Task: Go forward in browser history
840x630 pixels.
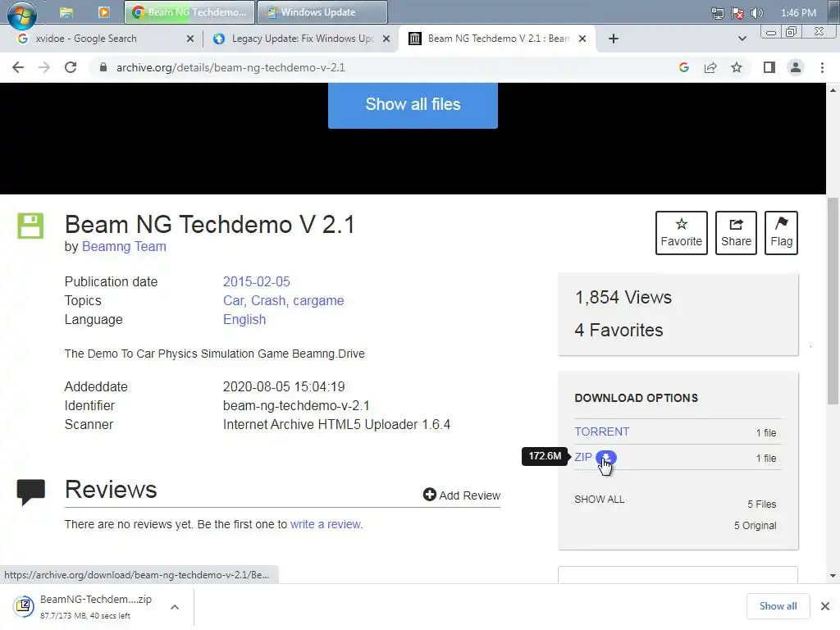Action: (x=44, y=67)
